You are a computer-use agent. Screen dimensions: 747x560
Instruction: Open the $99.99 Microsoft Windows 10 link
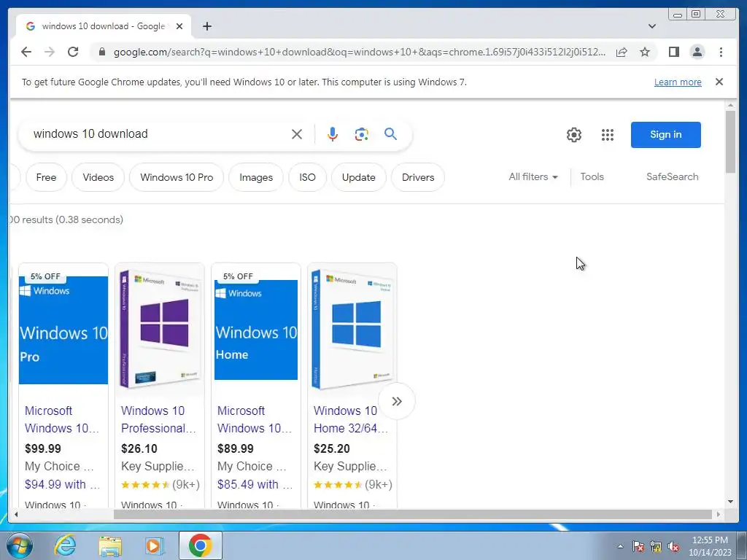(x=62, y=419)
